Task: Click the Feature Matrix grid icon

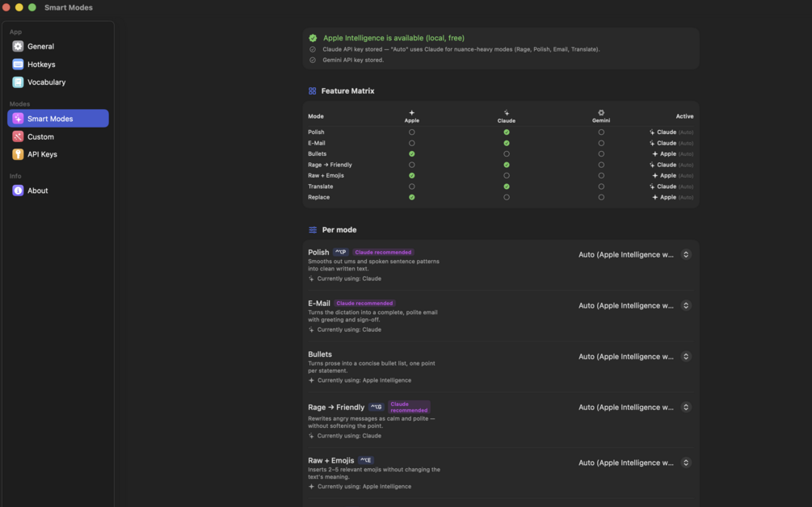Action: (312, 91)
